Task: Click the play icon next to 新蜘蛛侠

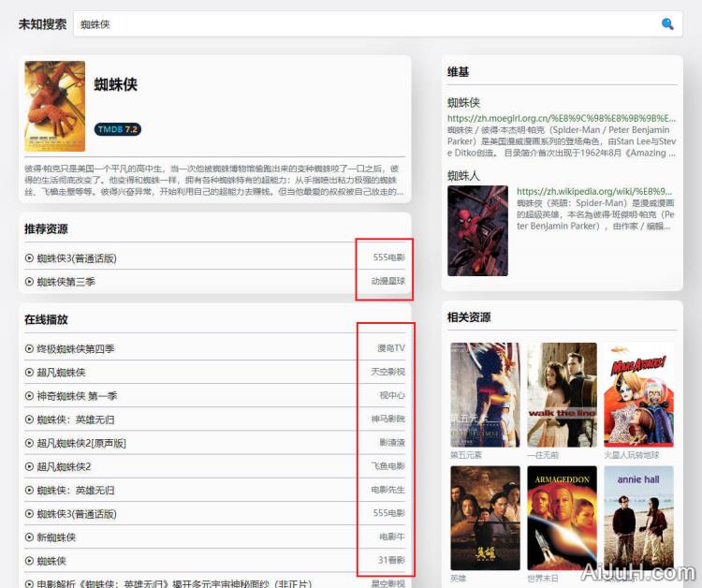Action: click(x=29, y=537)
